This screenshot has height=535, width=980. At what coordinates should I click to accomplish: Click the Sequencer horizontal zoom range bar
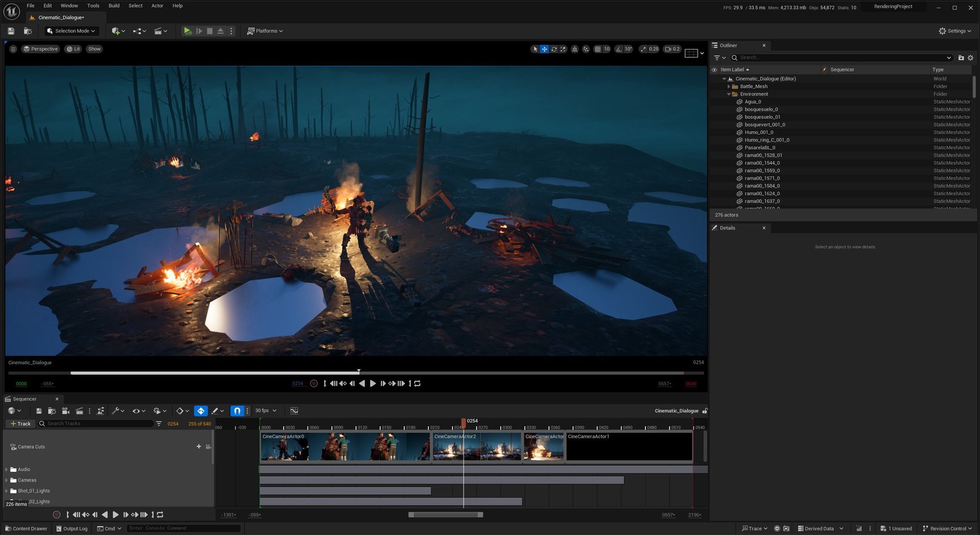[x=446, y=515]
